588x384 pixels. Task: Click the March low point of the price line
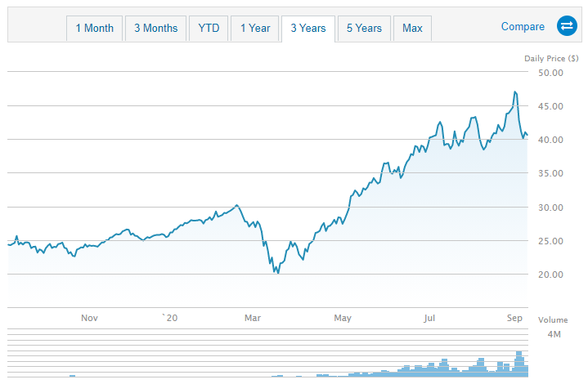pos(278,272)
